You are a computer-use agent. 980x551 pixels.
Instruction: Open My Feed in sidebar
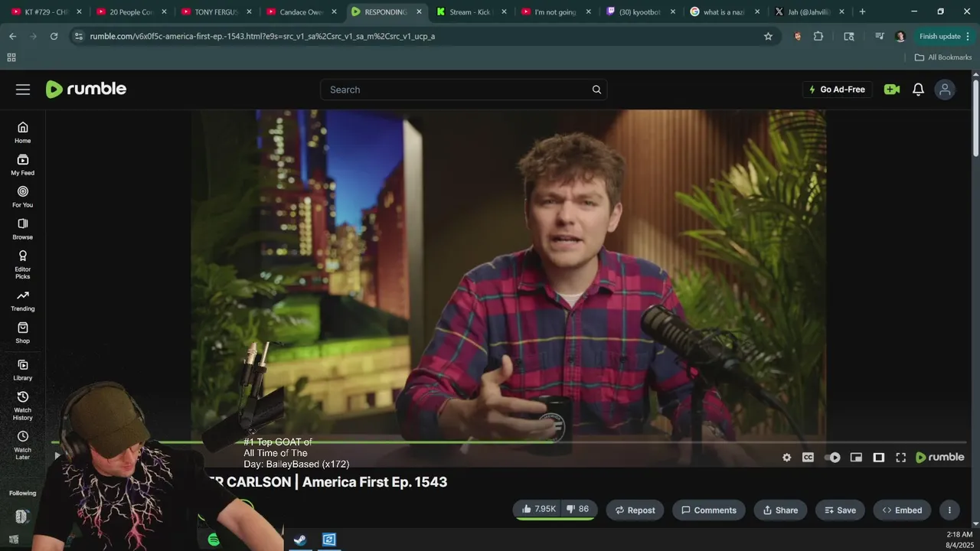pos(23,165)
